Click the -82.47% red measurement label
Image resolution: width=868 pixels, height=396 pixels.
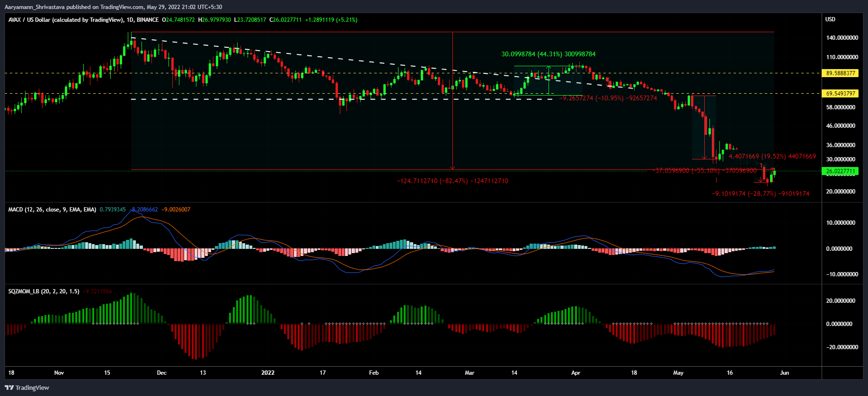452,181
